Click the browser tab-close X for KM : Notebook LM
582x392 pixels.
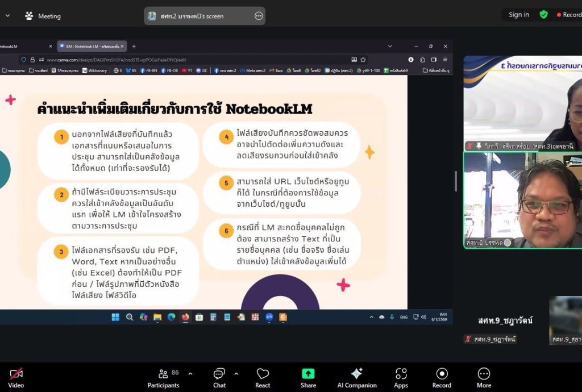[122, 47]
